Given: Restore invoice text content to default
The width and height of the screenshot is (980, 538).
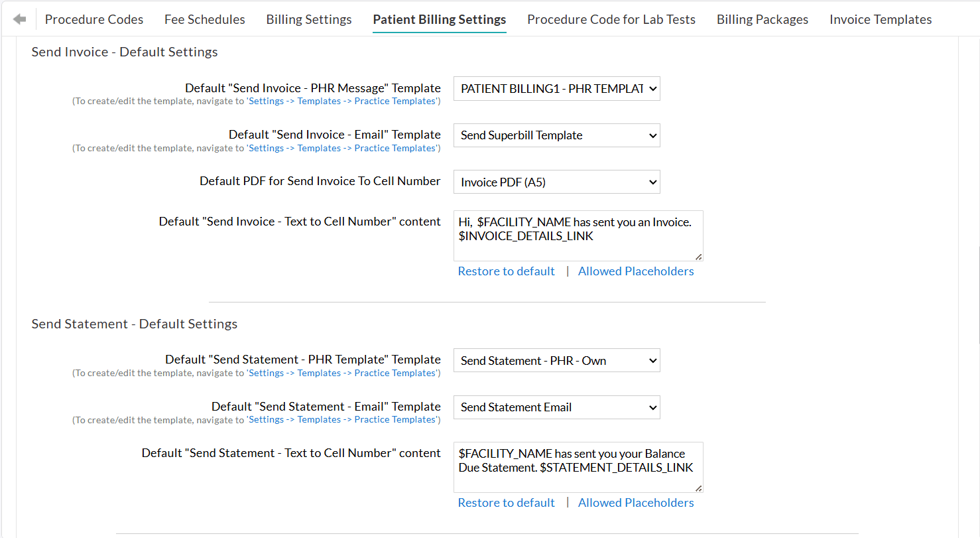Looking at the screenshot, I should 506,271.
